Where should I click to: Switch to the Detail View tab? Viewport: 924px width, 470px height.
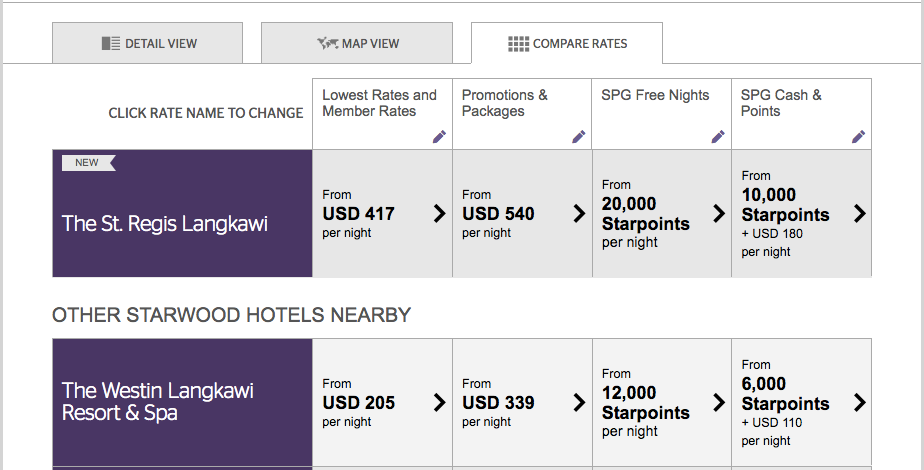(148, 44)
